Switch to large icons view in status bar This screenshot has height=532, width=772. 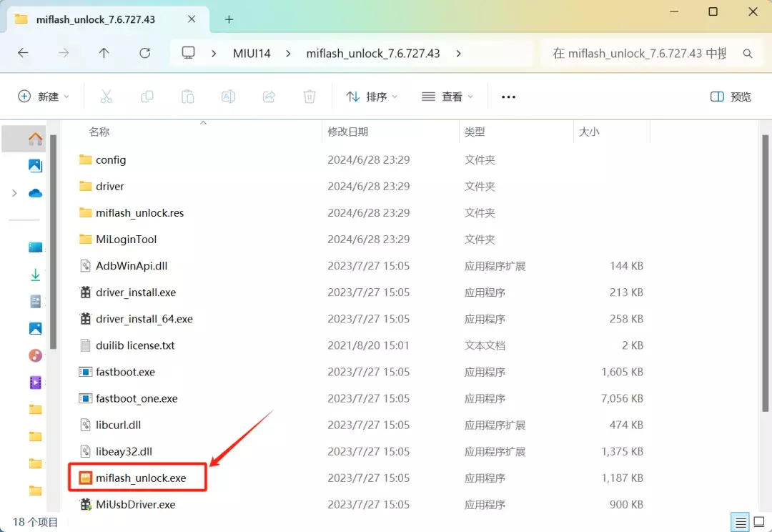click(x=759, y=522)
